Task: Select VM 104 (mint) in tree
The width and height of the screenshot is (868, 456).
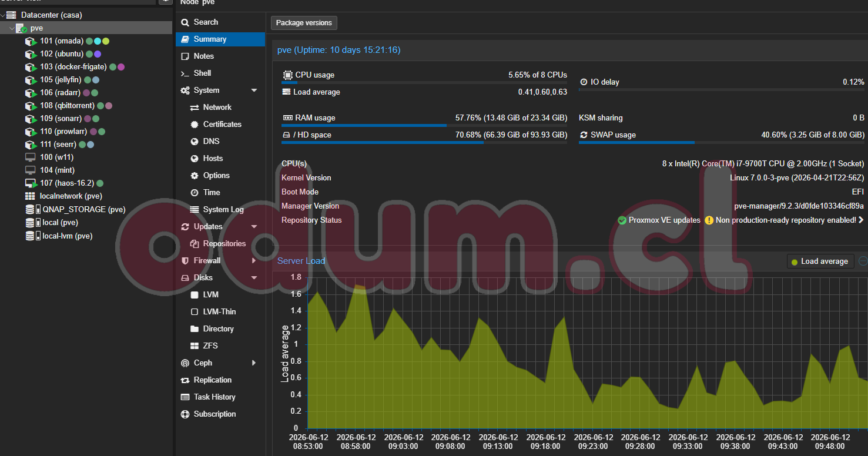Action: [57, 170]
